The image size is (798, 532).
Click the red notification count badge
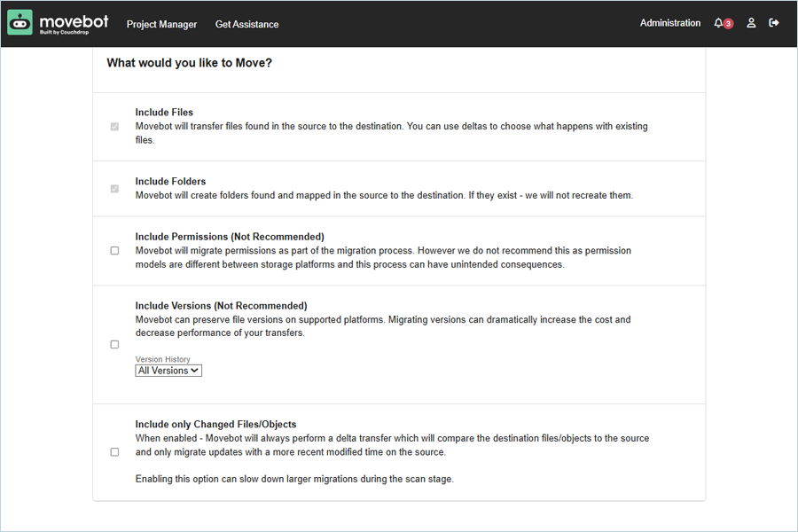[728, 24]
